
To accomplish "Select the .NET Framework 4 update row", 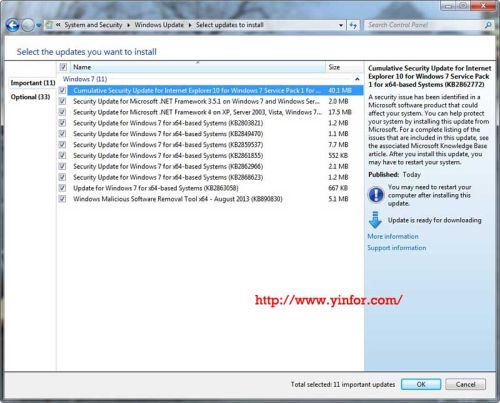I will click(x=215, y=112).
